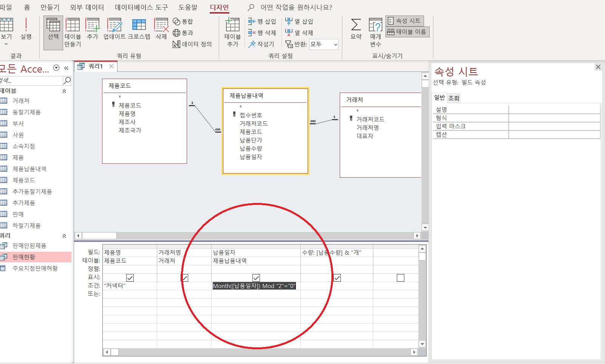Switch to 조회 tab in property sheet

453,98
